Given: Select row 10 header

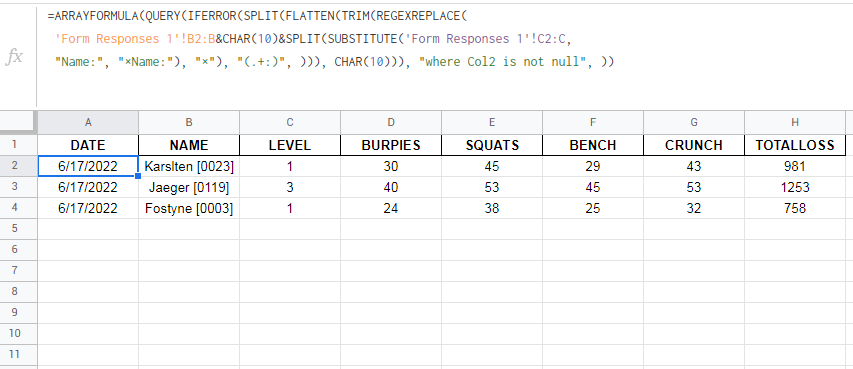Looking at the screenshot, I should (x=18, y=334).
